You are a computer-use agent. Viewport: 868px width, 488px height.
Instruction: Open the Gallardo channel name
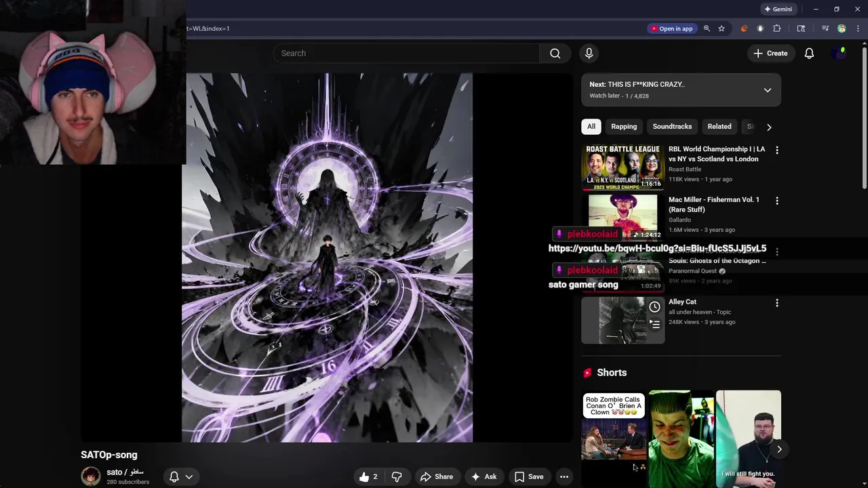click(679, 220)
